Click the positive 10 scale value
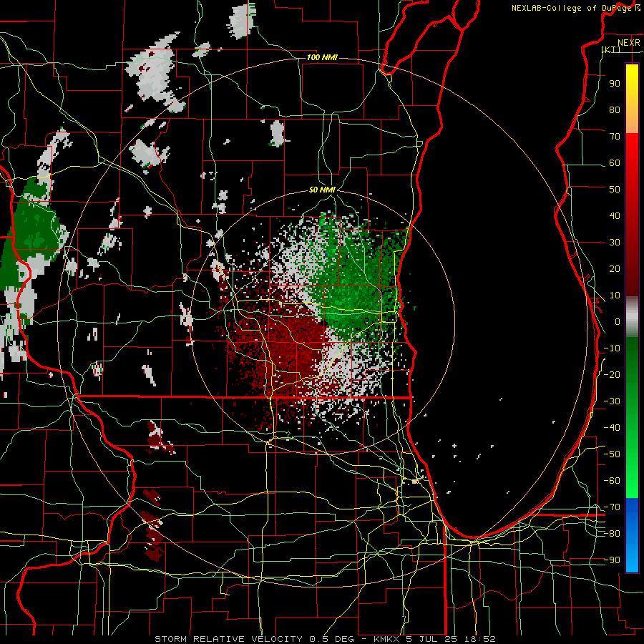Screen dimensions: 644x644 click(615, 296)
